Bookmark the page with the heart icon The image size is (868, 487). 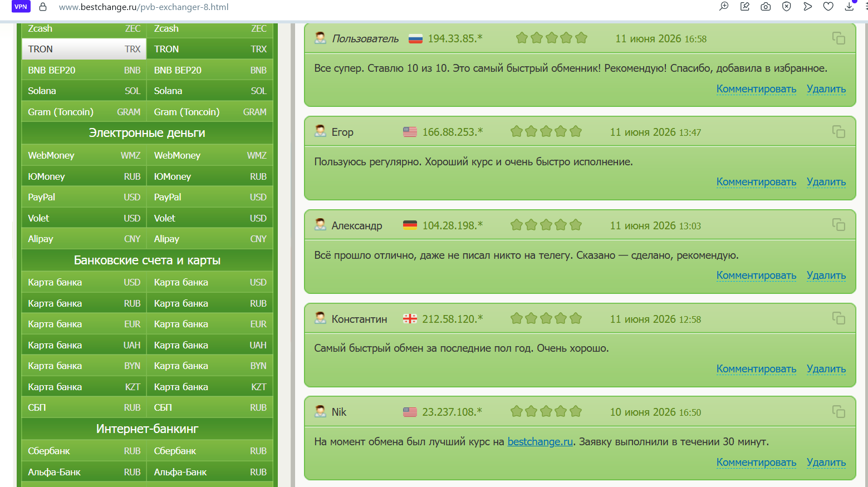(x=828, y=7)
